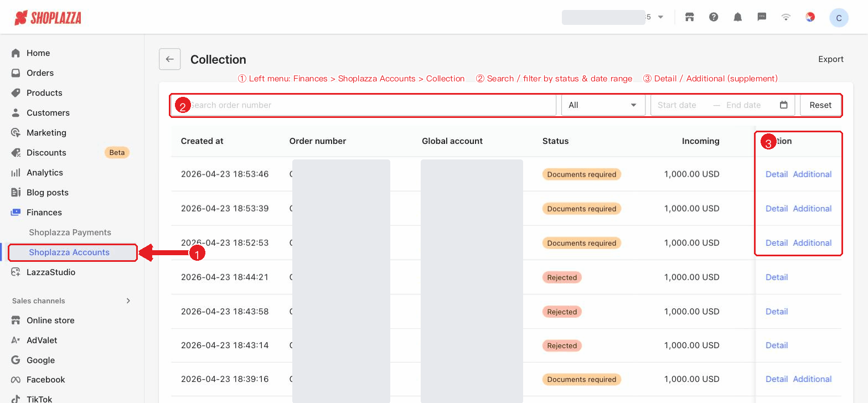Click the colorful globe icon in header
868x403 pixels.
pyautogui.click(x=810, y=17)
